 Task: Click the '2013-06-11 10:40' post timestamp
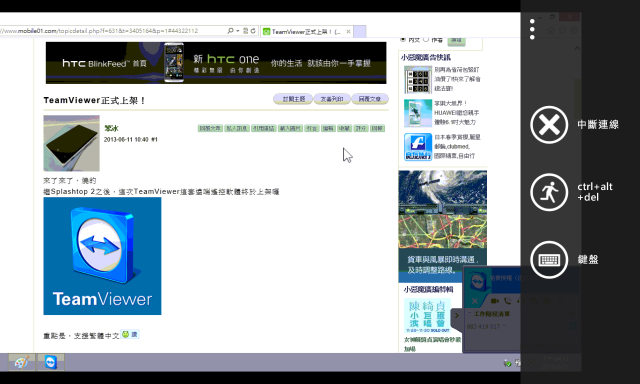[126, 140]
